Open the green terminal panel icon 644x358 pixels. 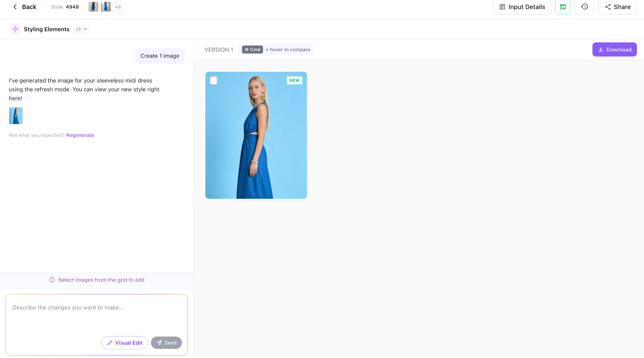point(563,7)
